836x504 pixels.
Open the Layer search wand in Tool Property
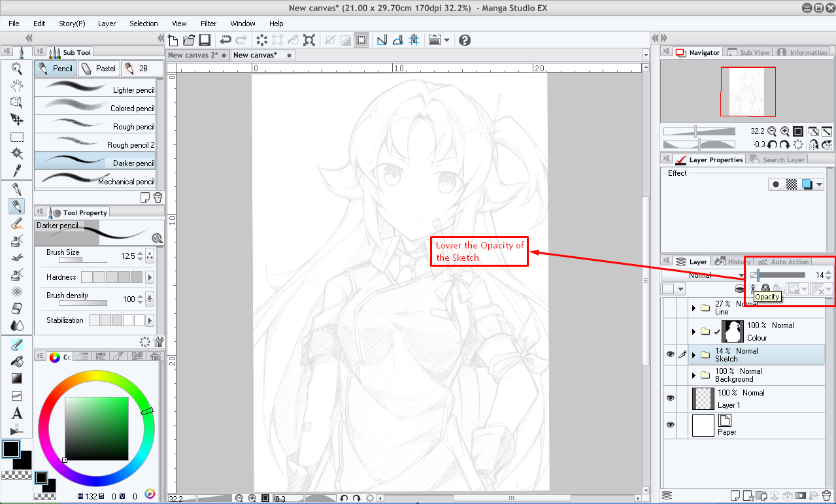157,238
